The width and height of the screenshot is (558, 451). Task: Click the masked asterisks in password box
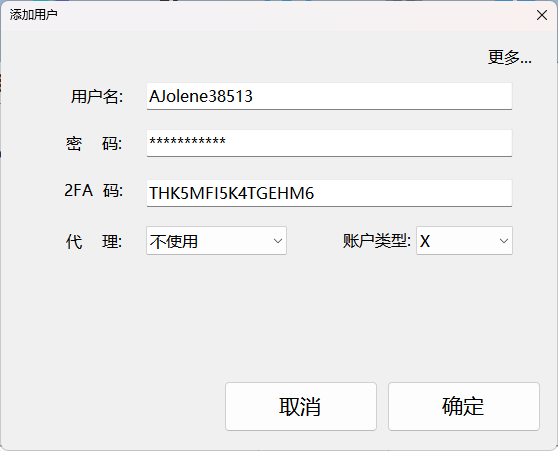(x=187, y=141)
